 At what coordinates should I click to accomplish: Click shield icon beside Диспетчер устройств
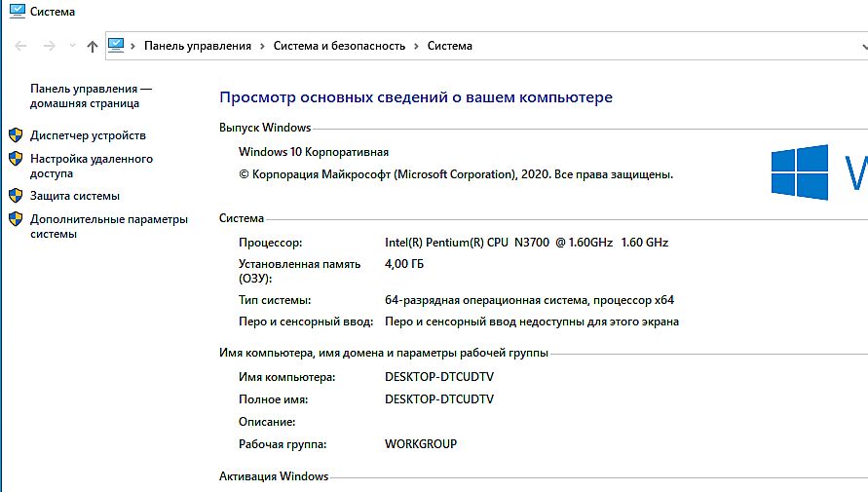[x=16, y=135]
